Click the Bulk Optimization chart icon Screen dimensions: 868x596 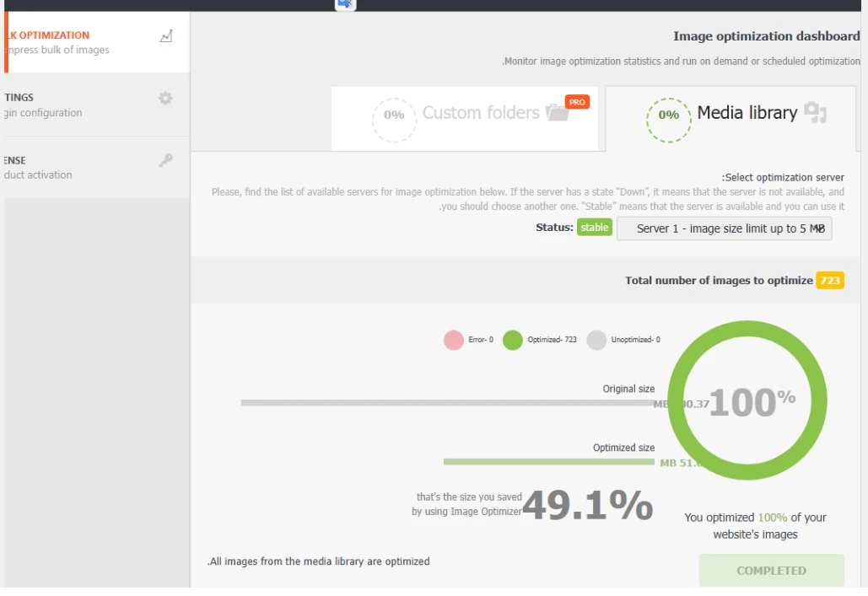(166, 36)
